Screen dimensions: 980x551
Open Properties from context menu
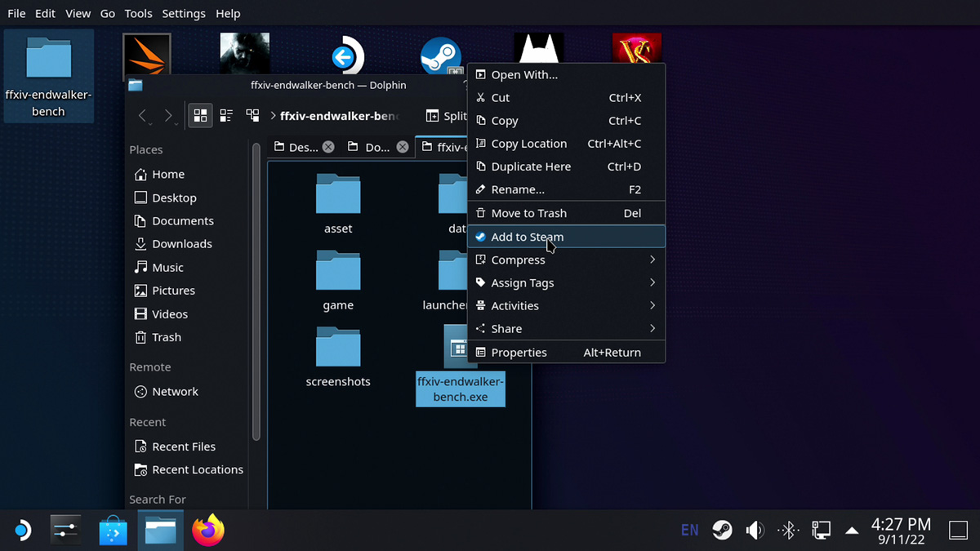click(567, 353)
